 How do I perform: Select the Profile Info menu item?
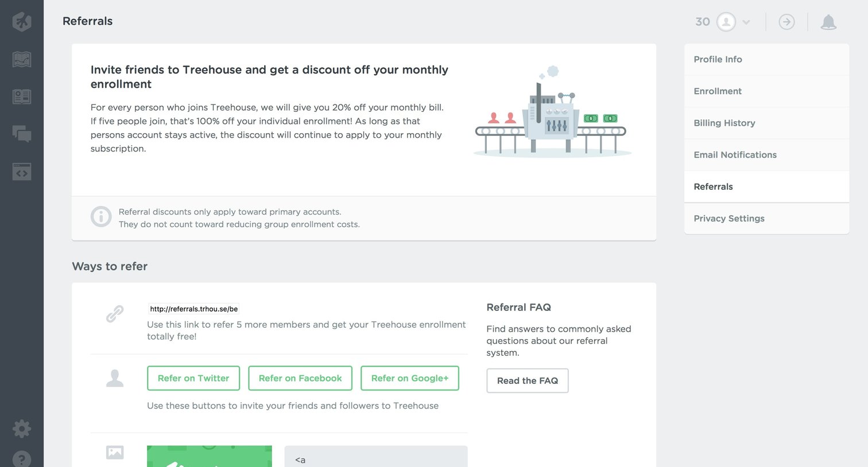[766, 59]
